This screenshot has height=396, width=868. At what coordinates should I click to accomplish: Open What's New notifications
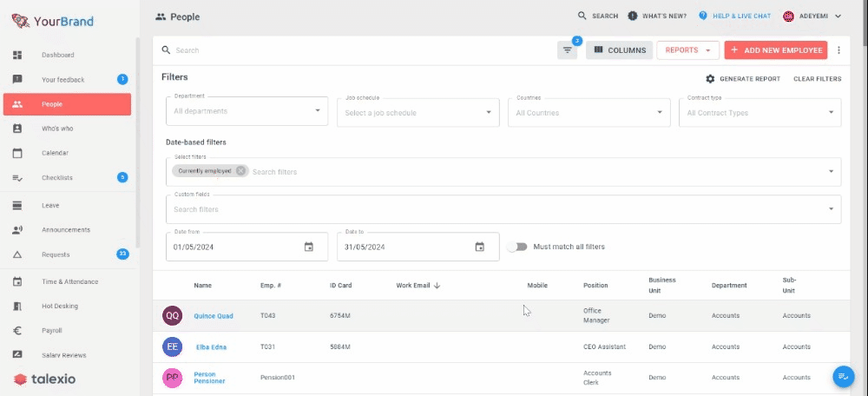(x=657, y=16)
